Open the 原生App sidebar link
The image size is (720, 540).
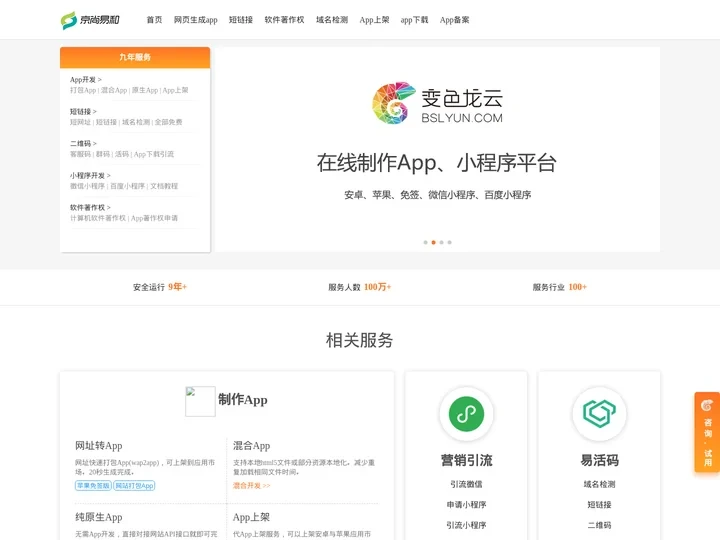coord(145,90)
